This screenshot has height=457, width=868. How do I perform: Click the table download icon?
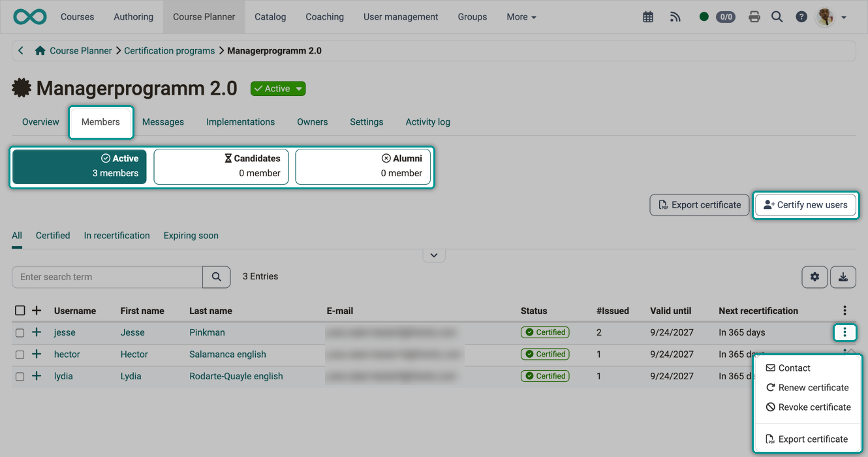pyautogui.click(x=843, y=277)
